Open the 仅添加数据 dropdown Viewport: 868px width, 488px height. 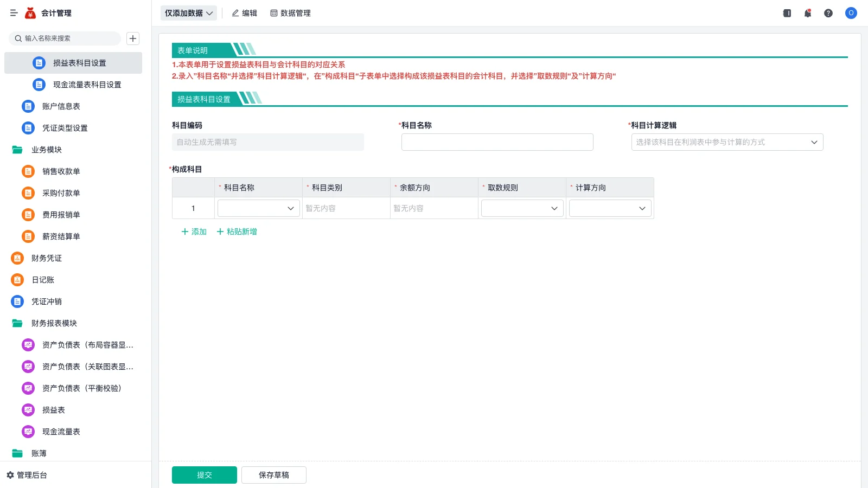pyautogui.click(x=189, y=13)
